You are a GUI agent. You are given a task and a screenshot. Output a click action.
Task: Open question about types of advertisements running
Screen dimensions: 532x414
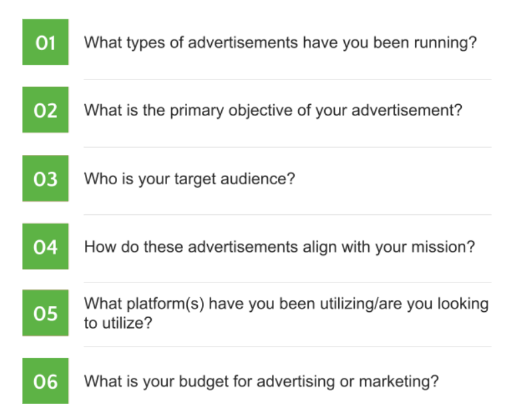pyautogui.click(x=280, y=43)
